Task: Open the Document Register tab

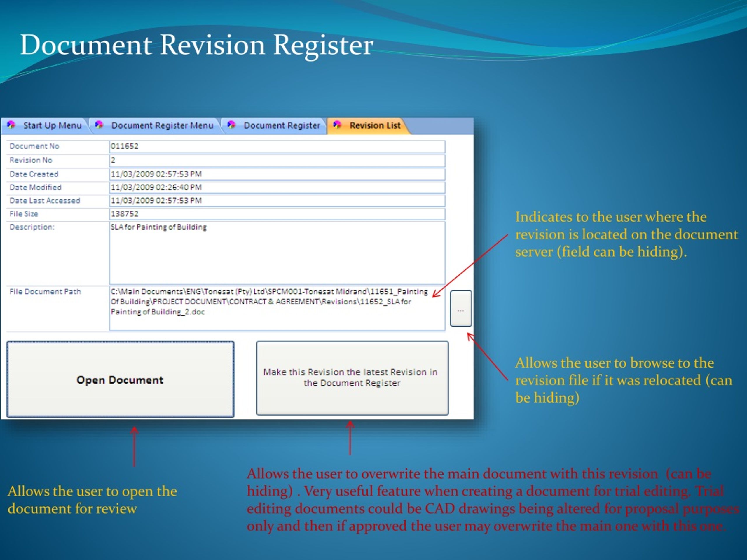Action: 281,125
